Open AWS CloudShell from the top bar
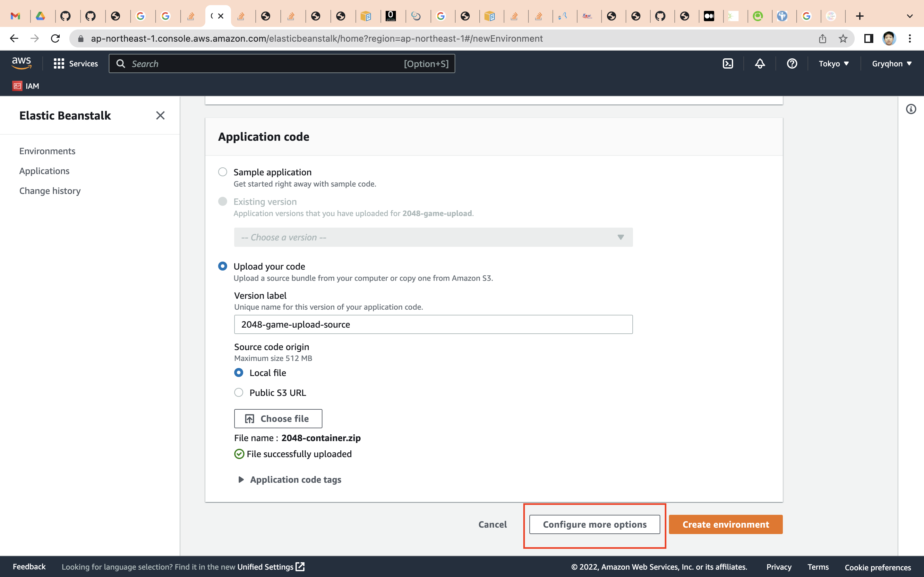924x577 pixels. point(727,63)
